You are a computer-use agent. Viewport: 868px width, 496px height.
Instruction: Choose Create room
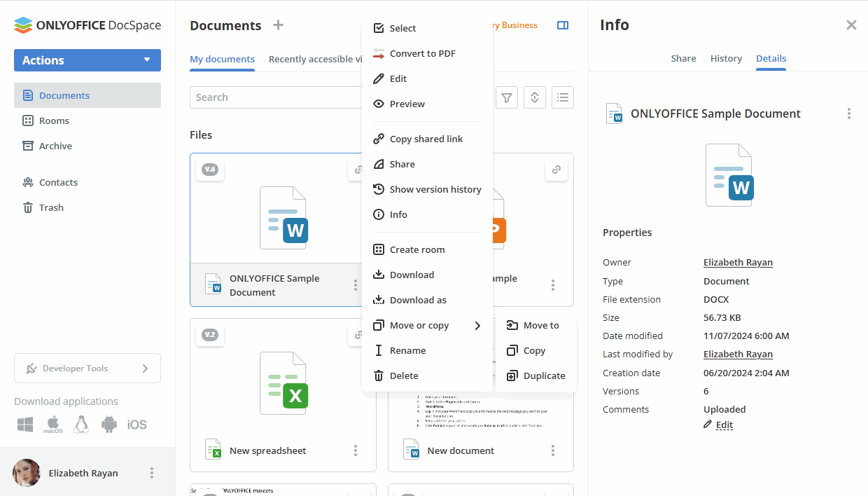coord(427,249)
